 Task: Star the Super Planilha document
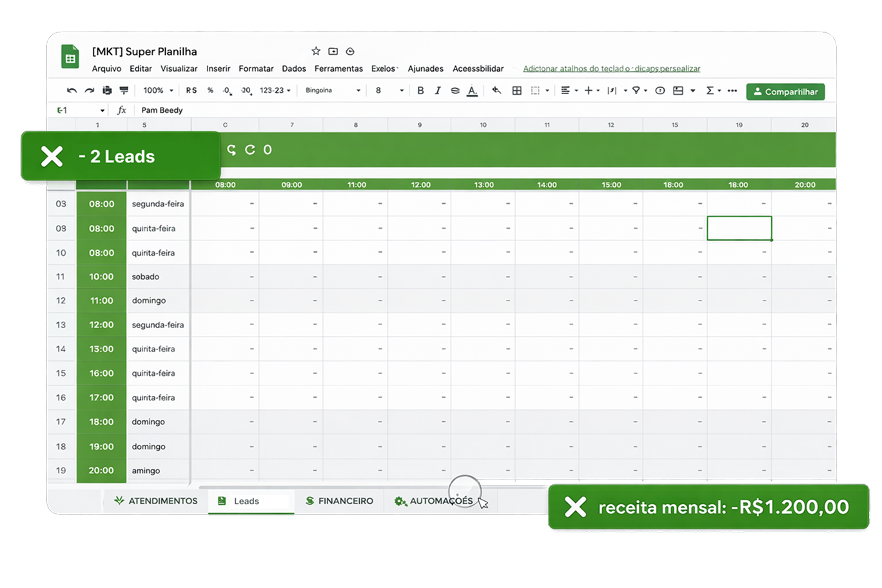[x=316, y=52]
